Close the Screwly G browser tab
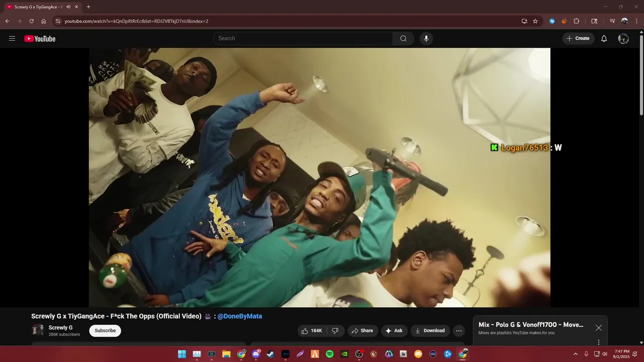644x362 pixels. pyautogui.click(x=76, y=7)
